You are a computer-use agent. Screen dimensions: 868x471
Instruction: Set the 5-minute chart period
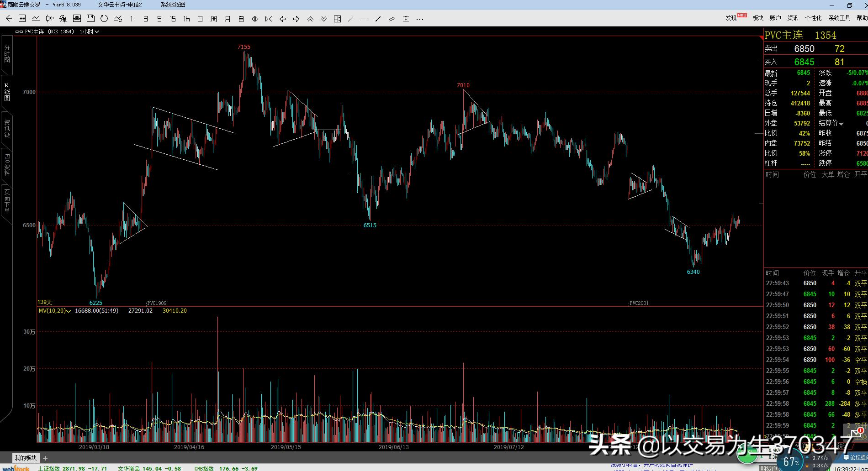tap(159, 19)
